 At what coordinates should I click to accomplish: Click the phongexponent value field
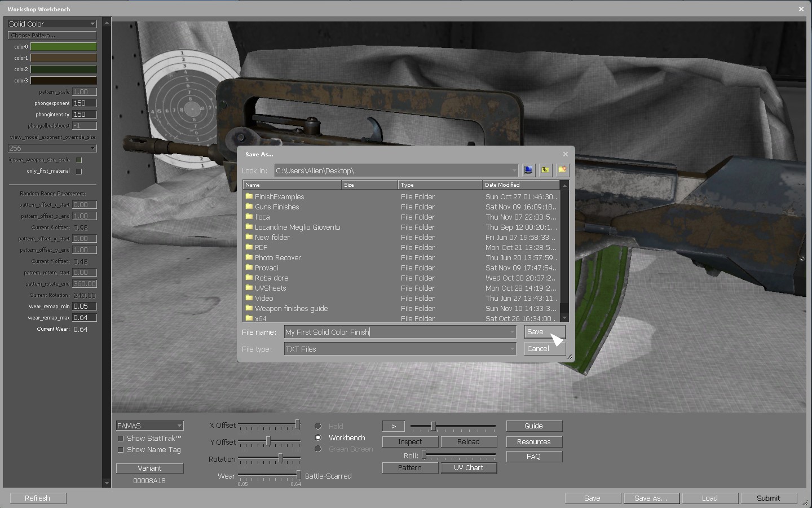pyautogui.click(x=85, y=103)
